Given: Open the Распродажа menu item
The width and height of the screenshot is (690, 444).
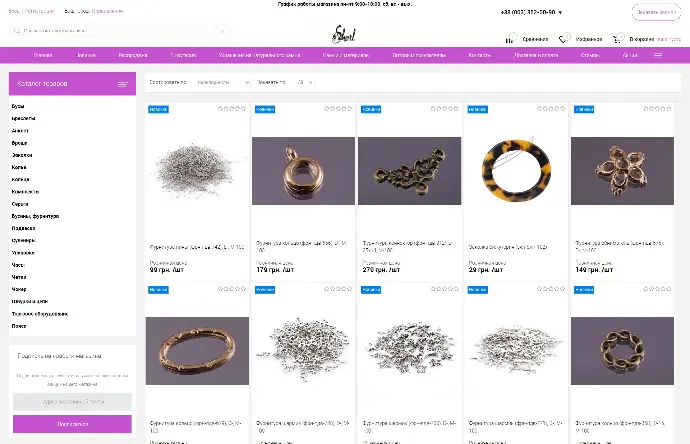Looking at the screenshot, I should coord(133,55).
